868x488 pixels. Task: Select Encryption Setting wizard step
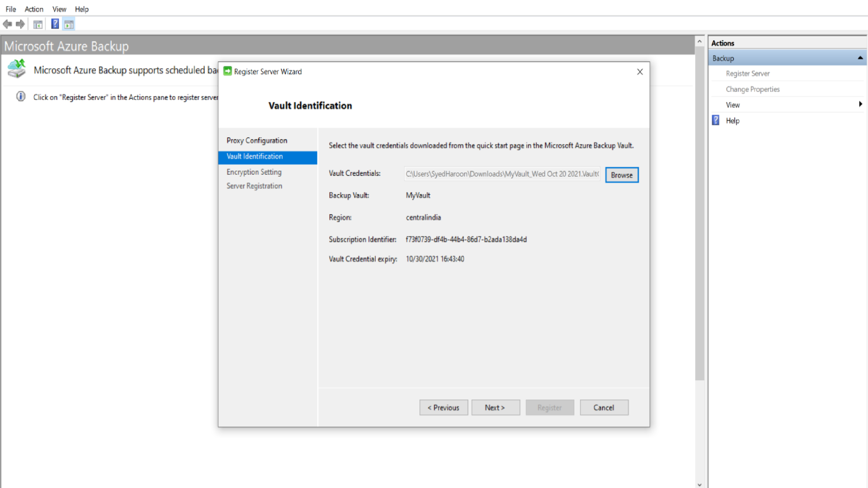254,172
